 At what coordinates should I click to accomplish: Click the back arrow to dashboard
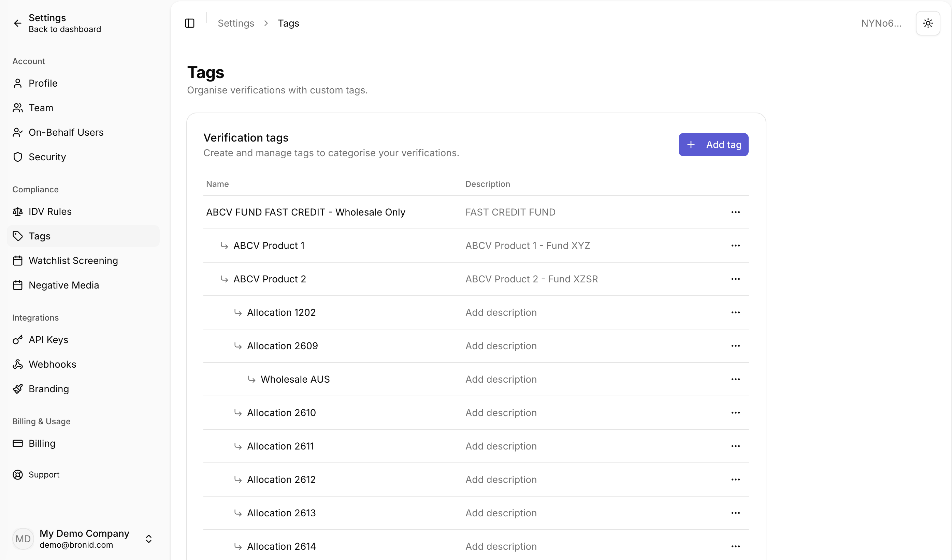tap(18, 24)
